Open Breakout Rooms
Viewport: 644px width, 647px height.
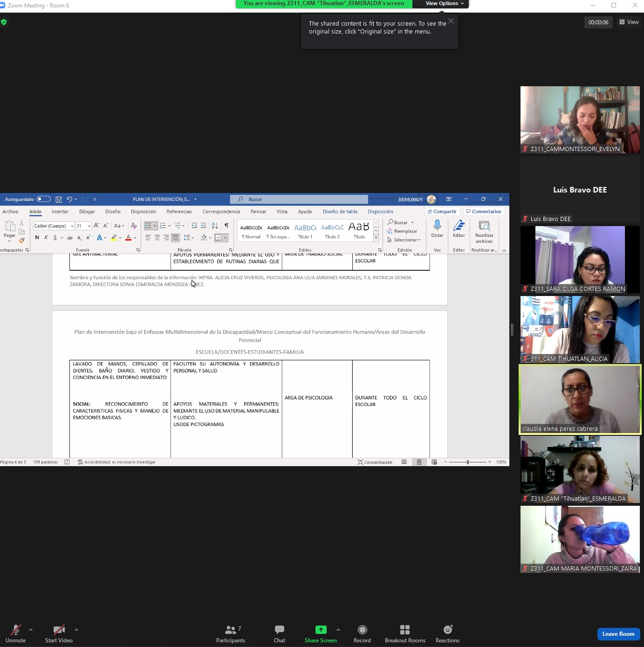pyautogui.click(x=405, y=633)
